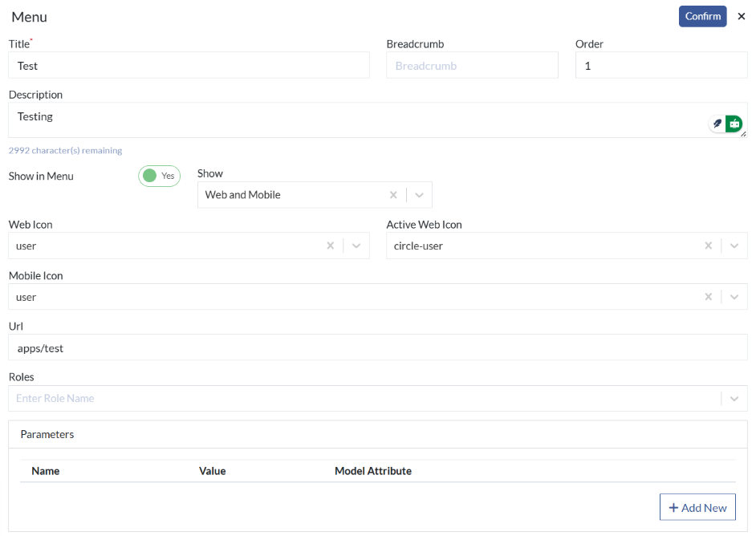Select the Order field showing 1
756x536 pixels.
point(661,66)
